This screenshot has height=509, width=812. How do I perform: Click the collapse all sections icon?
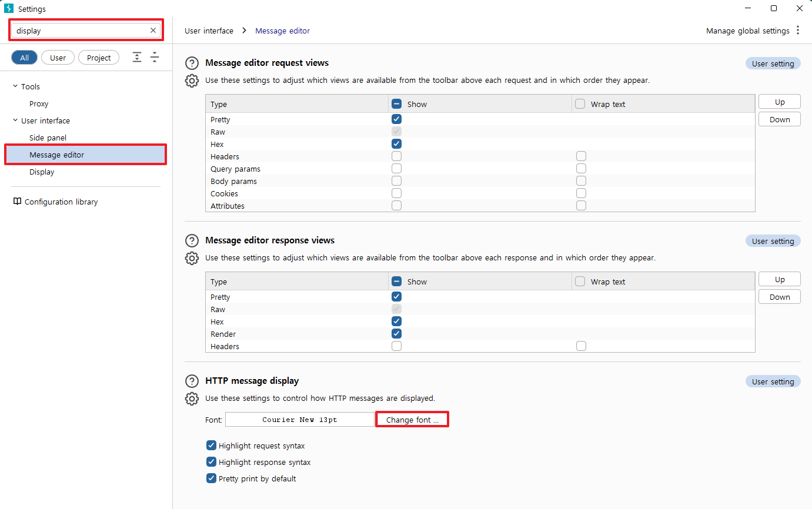pyautogui.click(x=155, y=57)
